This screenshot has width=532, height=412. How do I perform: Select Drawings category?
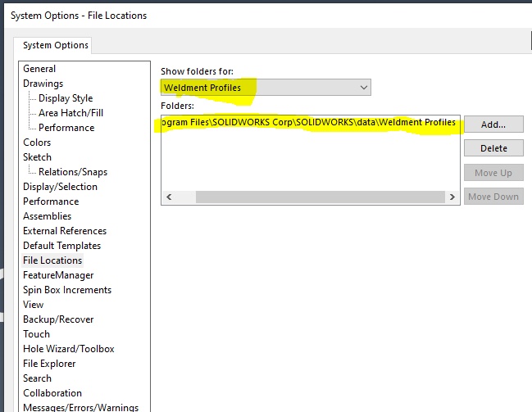43,84
